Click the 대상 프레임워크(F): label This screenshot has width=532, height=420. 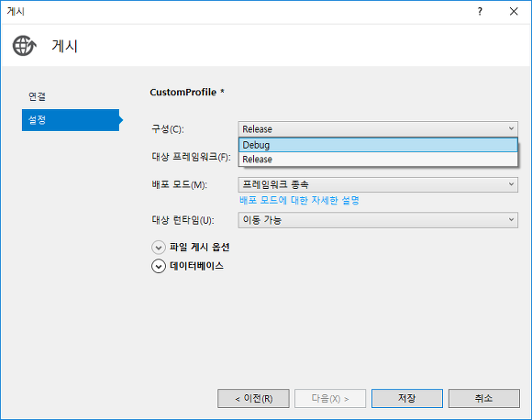coord(191,157)
